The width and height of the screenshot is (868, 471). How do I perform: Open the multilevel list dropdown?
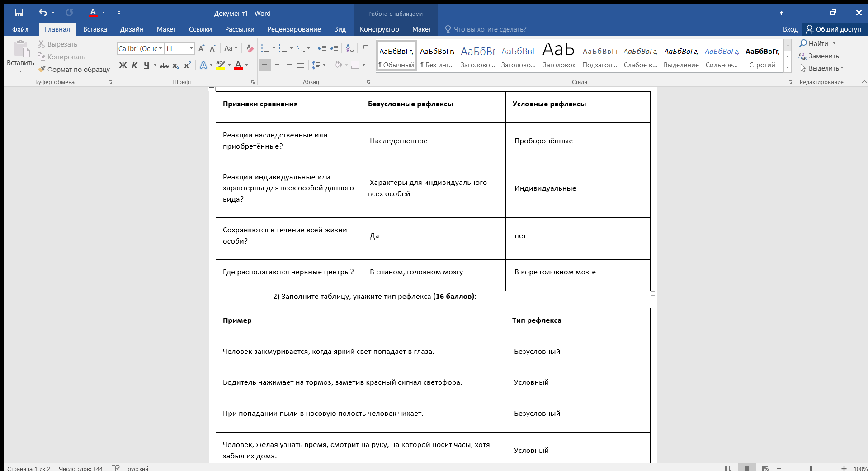[308, 48]
